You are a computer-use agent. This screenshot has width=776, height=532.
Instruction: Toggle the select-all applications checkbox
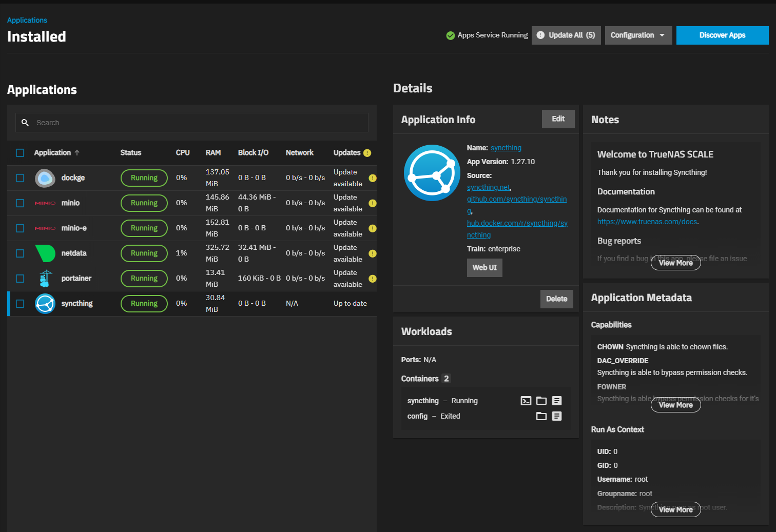(20, 153)
